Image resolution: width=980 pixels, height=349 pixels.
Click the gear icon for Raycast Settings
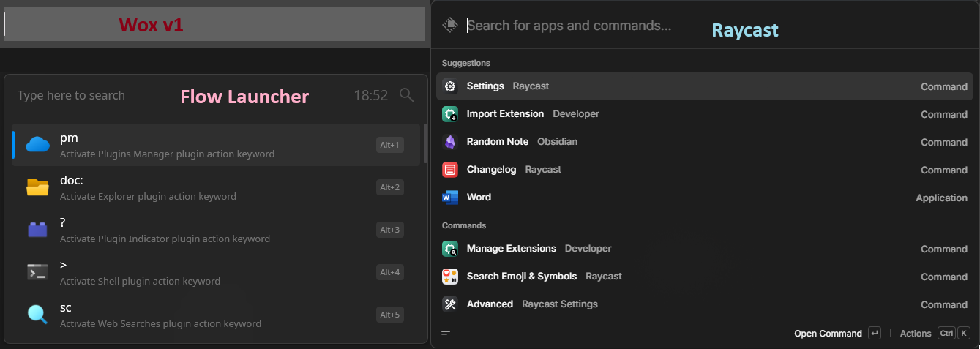point(450,86)
